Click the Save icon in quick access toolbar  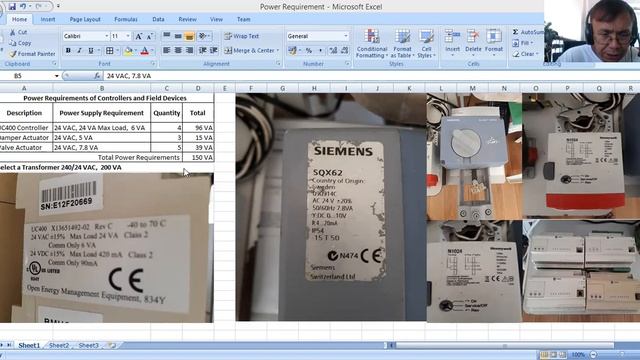point(12,7)
